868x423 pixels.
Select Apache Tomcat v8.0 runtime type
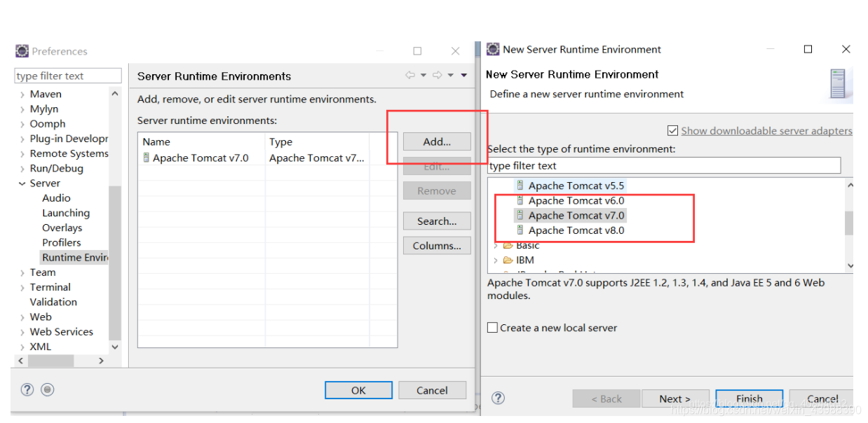point(576,230)
